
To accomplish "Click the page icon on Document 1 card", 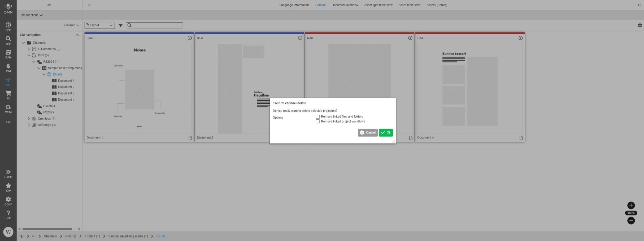I will click(190, 138).
